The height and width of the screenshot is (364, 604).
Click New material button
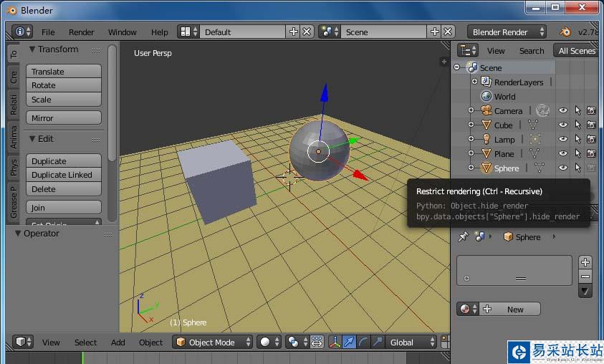[509, 309]
